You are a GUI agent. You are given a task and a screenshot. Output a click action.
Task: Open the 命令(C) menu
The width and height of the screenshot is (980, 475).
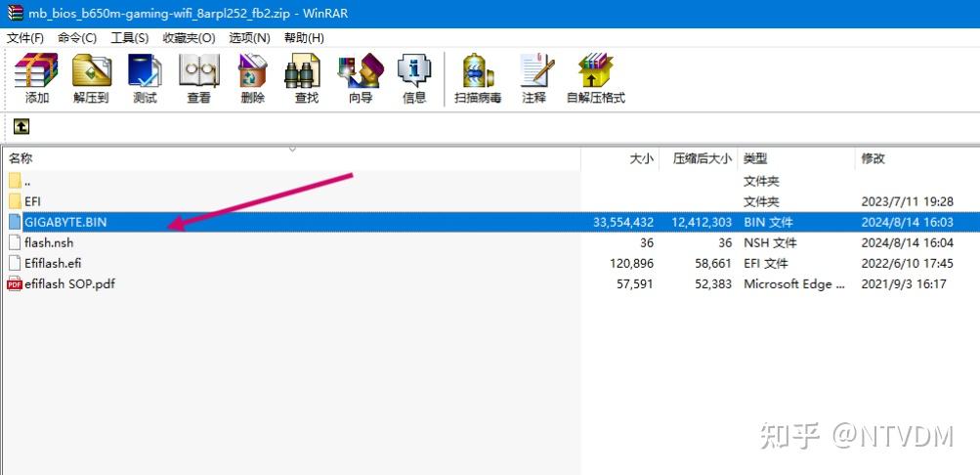pos(77,38)
